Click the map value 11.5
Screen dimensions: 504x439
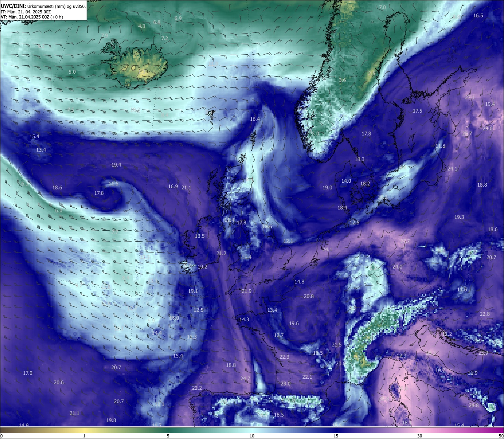(113, 183)
